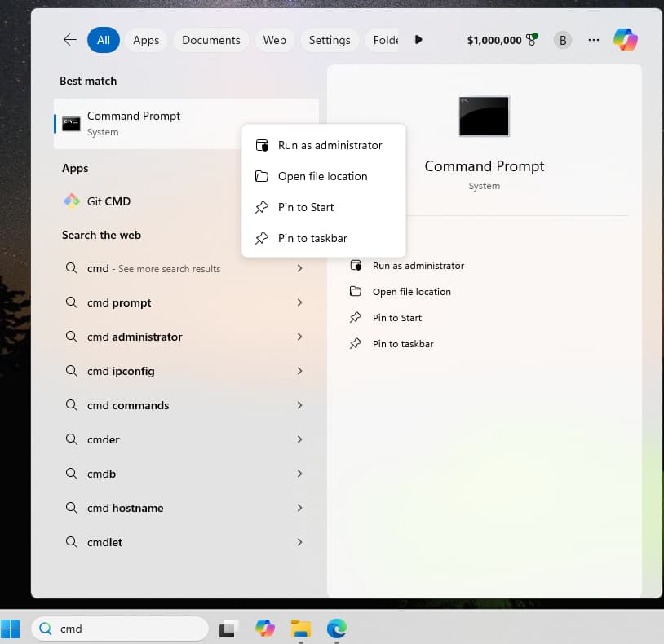Expand the 'cmder' suggestion chevron

click(300, 439)
